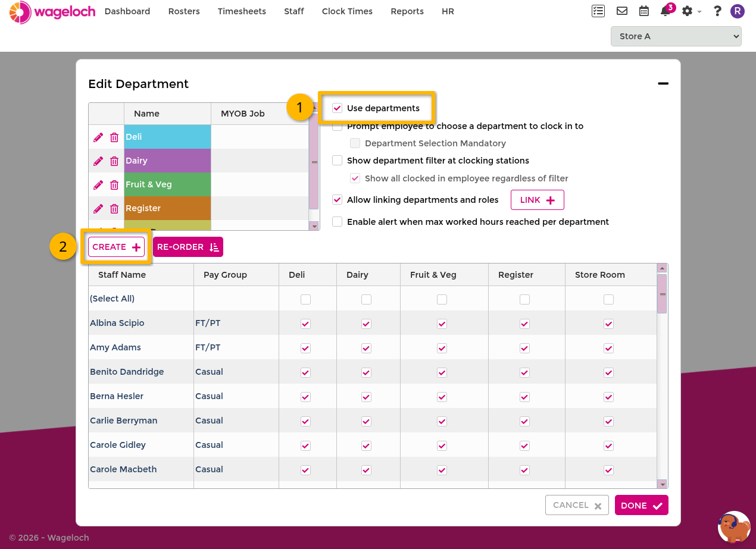This screenshot has width=756, height=549.
Task: Click department list scroll down arrow
Action: [314, 226]
